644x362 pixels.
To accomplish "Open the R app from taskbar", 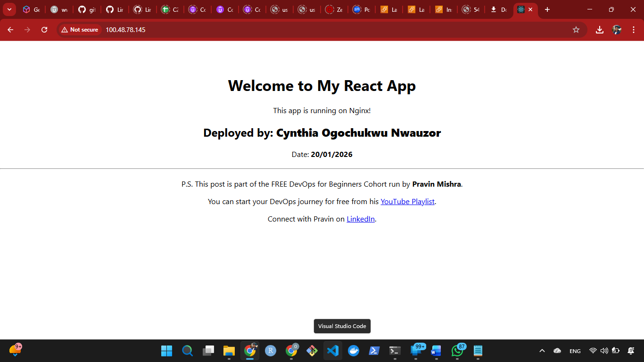I will point(271,351).
